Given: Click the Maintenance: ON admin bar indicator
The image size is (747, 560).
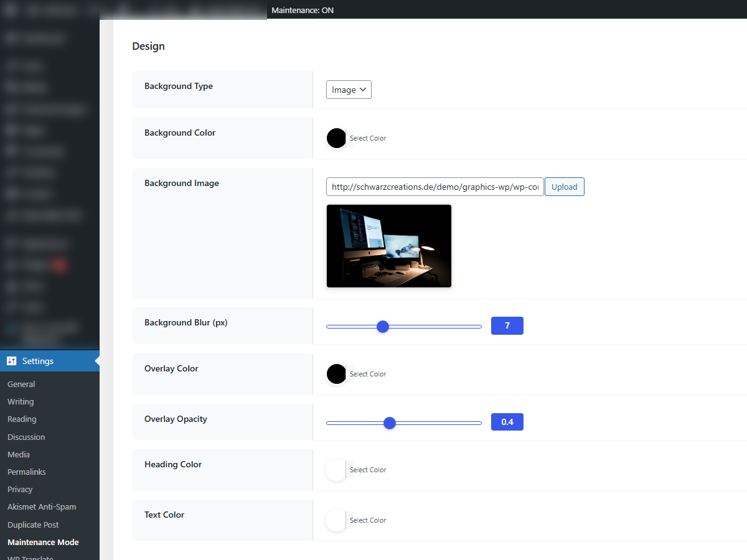Looking at the screenshot, I should [303, 11].
